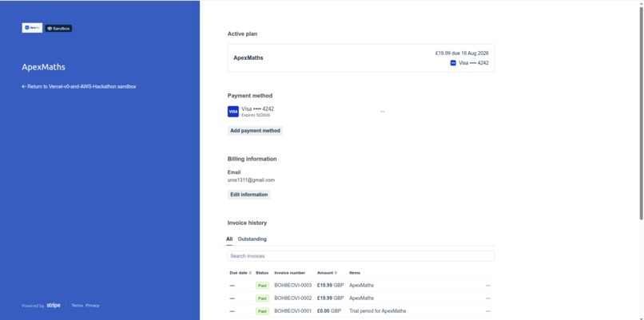Image resolution: width=644 pixels, height=320 pixels.
Task: Click the page vertical scrollbar
Action: tap(641, 113)
